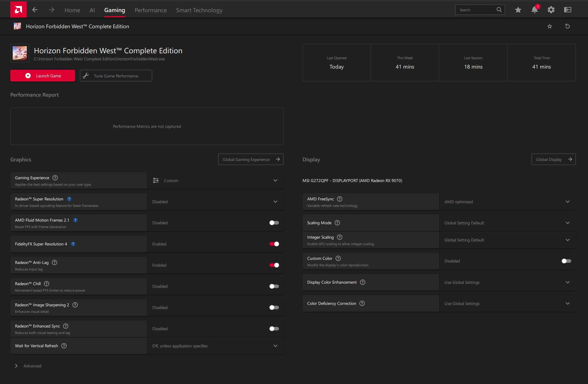
Task: Open Wait for Vertical Refresh dropdown
Action: [x=215, y=346]
